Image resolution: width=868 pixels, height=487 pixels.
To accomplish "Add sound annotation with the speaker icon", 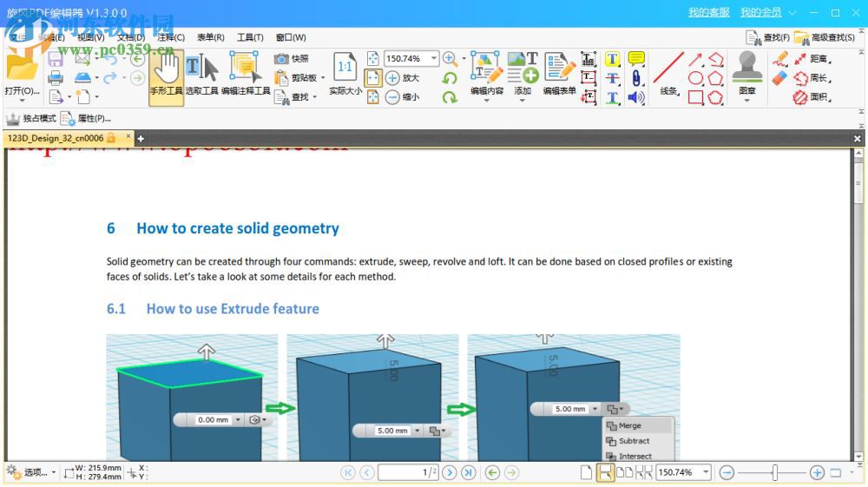I will [636, 98].
